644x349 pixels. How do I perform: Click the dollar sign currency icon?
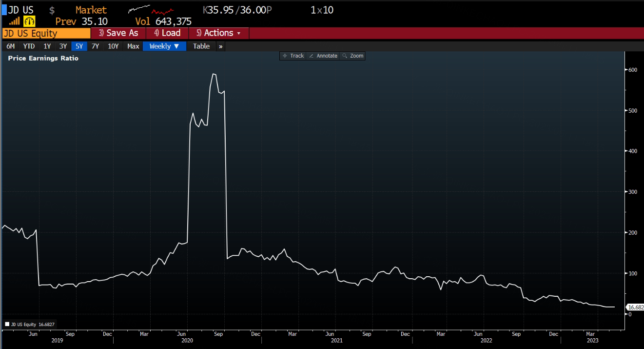52,10
